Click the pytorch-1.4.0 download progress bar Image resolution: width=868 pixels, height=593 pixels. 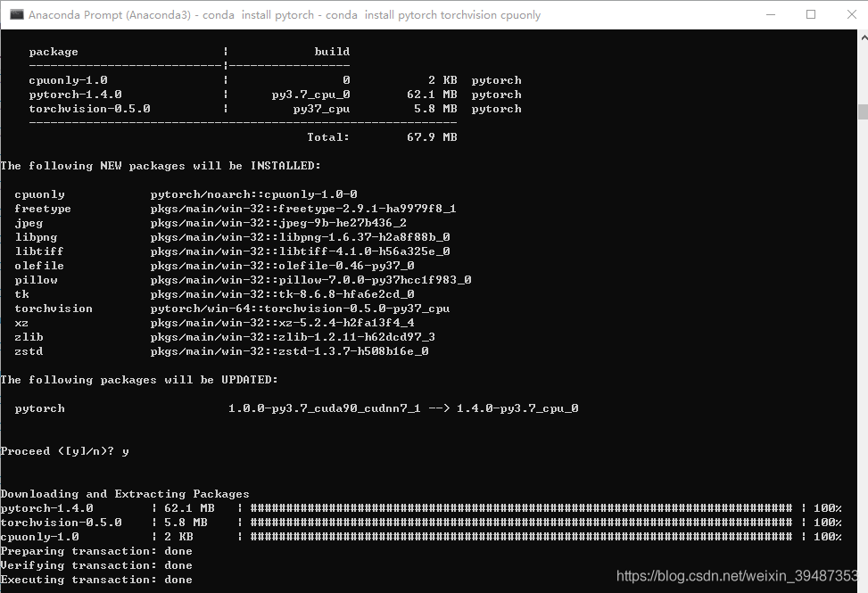522,508
